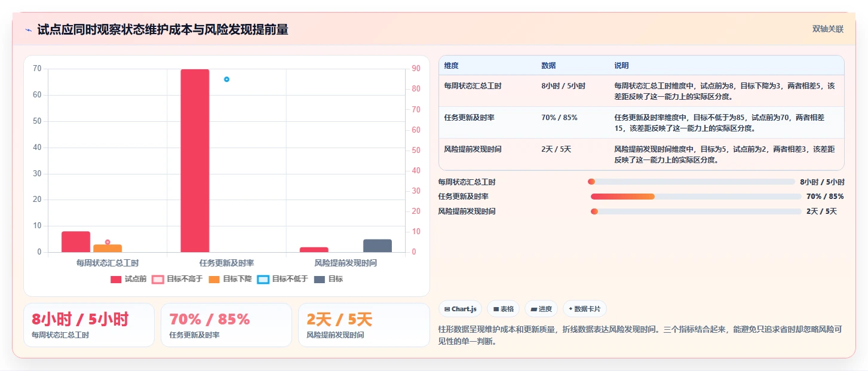Select the 表格 chip
The image size is (868, 371).
pyautogui.click(x=503, y=309)
